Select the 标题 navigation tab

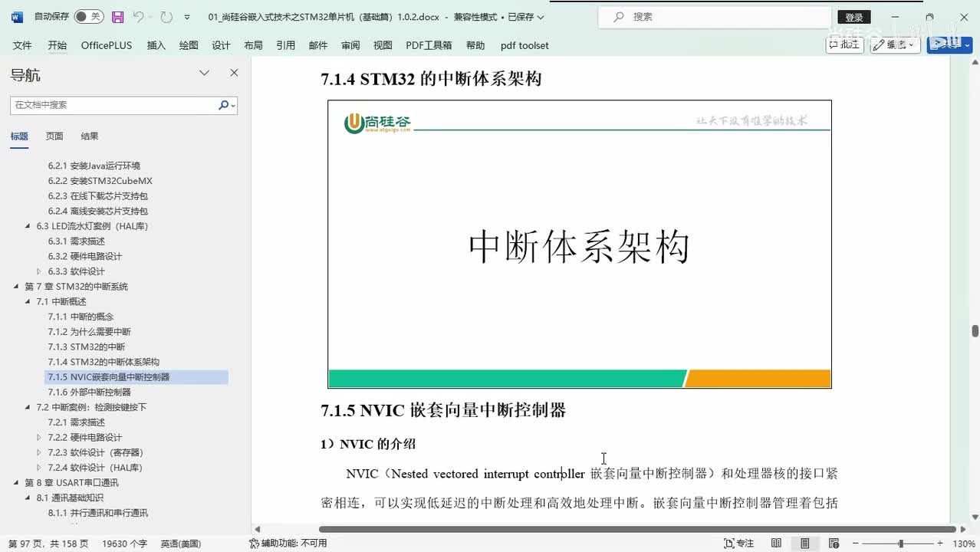19,136
